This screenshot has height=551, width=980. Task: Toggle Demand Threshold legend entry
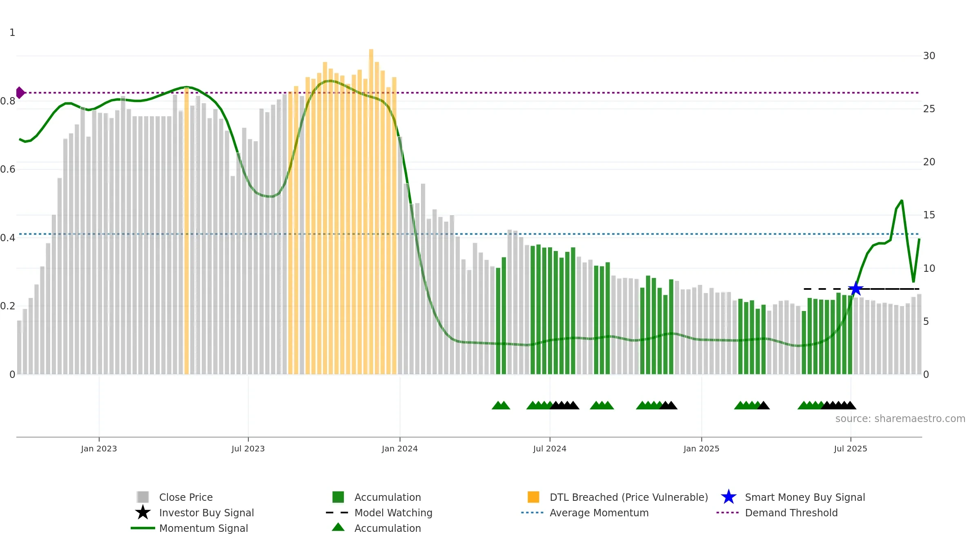coord(791,513)
